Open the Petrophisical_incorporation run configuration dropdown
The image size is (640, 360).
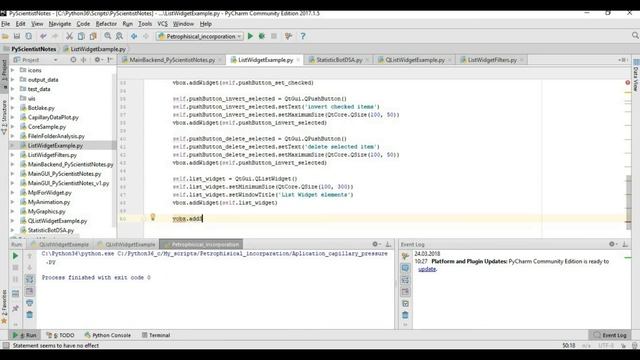pyautogui.click(x=200, y=36)
